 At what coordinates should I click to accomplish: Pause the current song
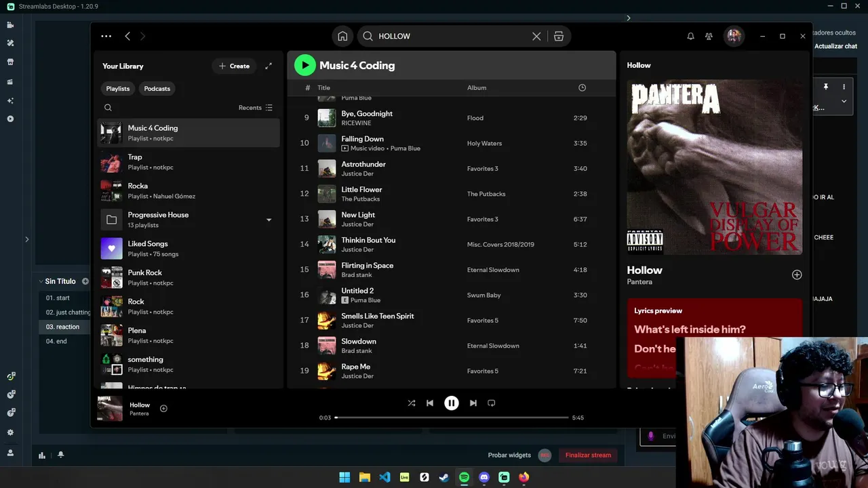point(452,403)
